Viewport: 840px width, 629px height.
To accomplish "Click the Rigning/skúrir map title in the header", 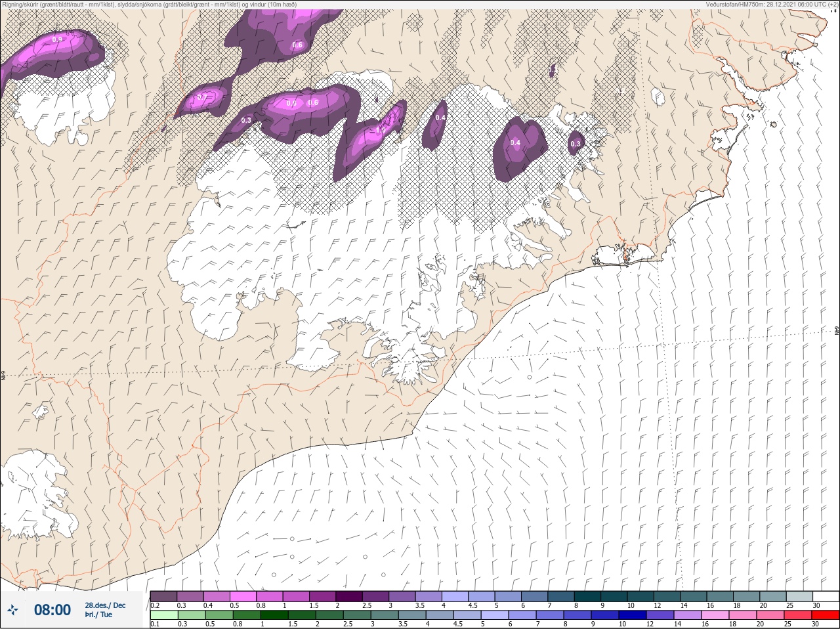I will [150, 5].
